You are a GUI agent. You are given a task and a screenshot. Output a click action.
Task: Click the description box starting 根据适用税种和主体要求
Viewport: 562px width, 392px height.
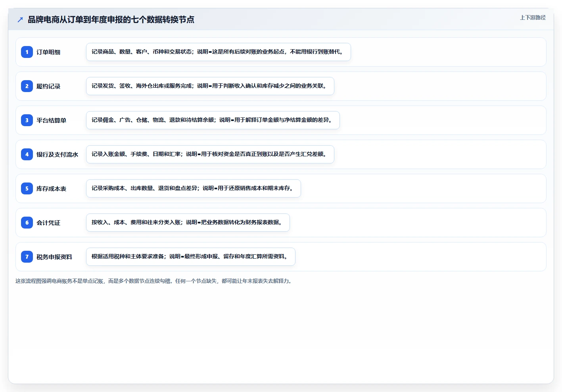coord(191,257)
